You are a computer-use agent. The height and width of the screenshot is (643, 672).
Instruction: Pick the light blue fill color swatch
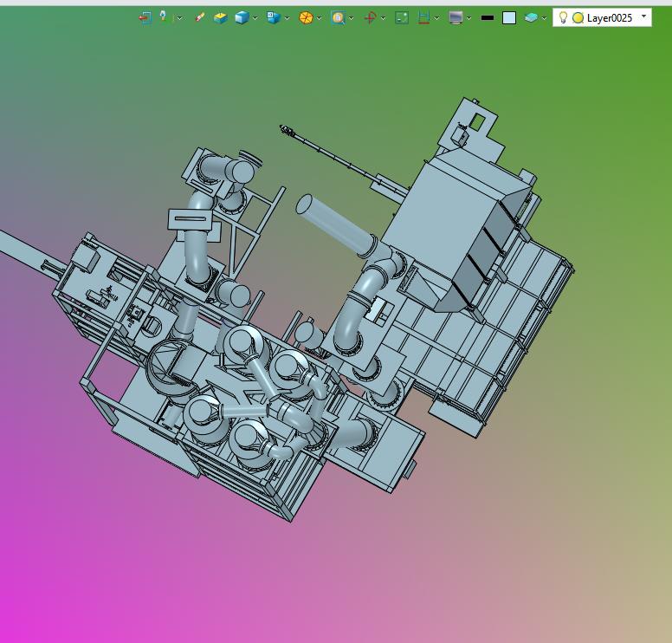[509, 17]
